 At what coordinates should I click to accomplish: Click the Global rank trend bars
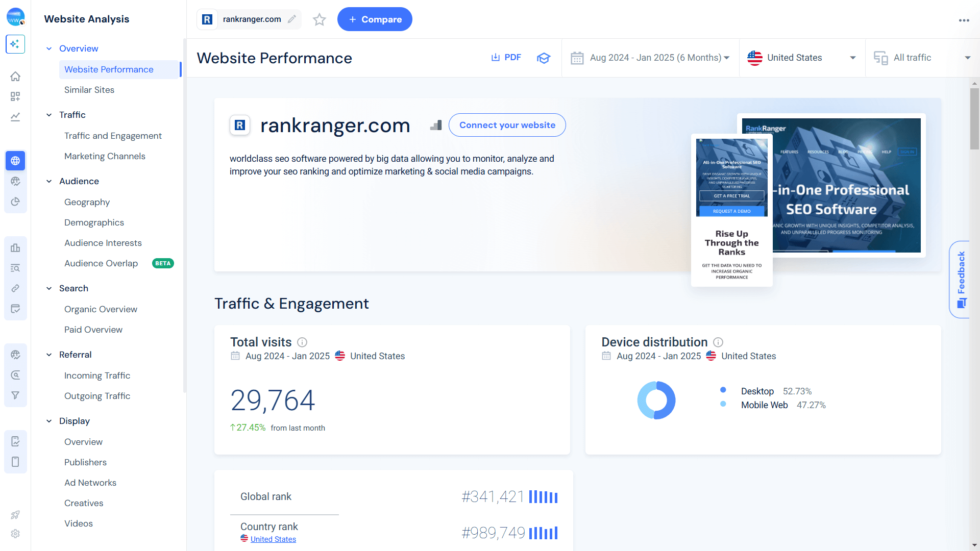pos(543,497)
